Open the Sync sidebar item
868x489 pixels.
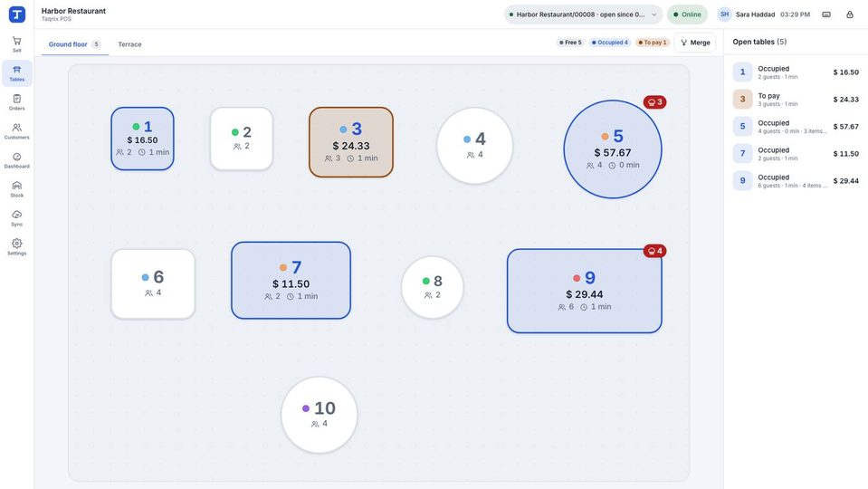pos(16,218)
